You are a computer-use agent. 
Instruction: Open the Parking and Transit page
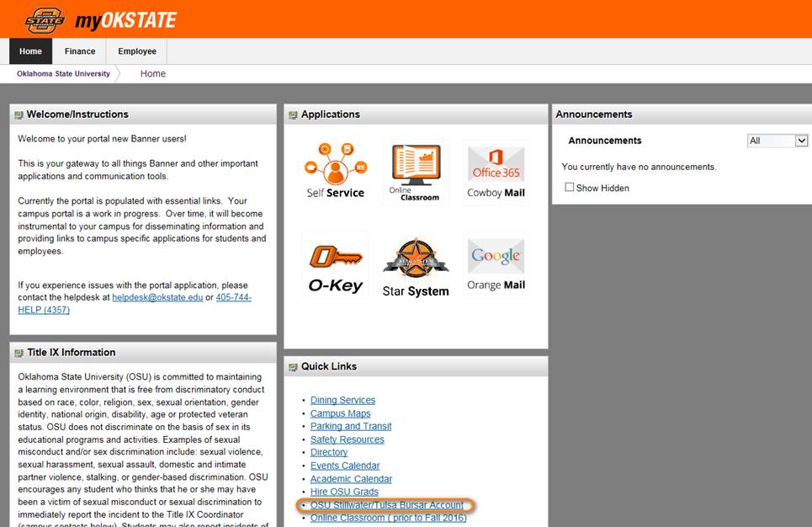pos(351,426)
